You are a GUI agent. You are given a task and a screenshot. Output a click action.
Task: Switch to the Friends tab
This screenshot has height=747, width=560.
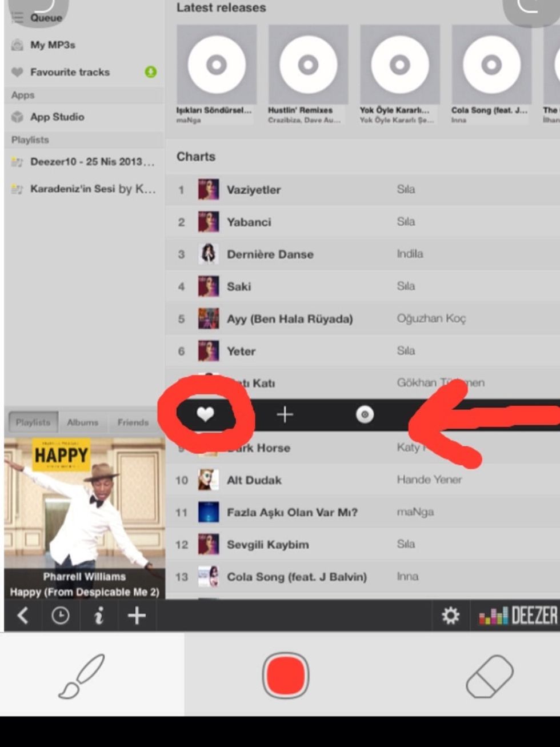coord(133,422)
